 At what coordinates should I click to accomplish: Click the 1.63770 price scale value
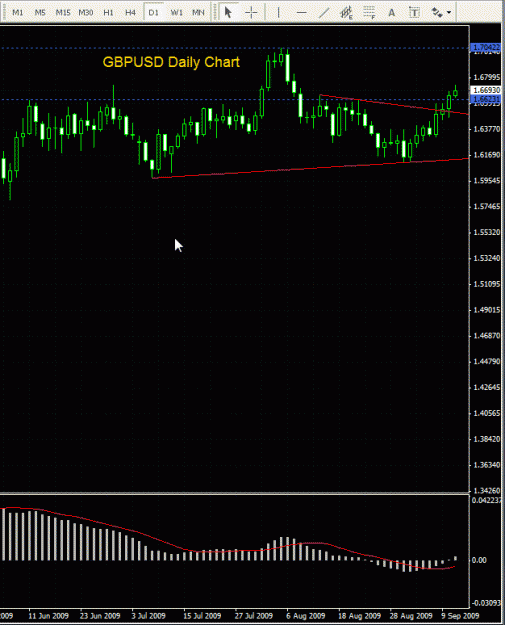pos(486,129)
